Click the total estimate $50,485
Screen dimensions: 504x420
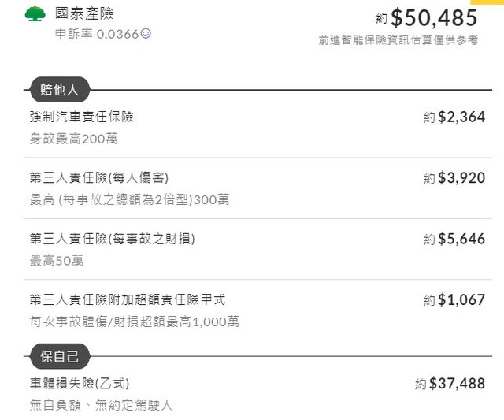point(434,17)
